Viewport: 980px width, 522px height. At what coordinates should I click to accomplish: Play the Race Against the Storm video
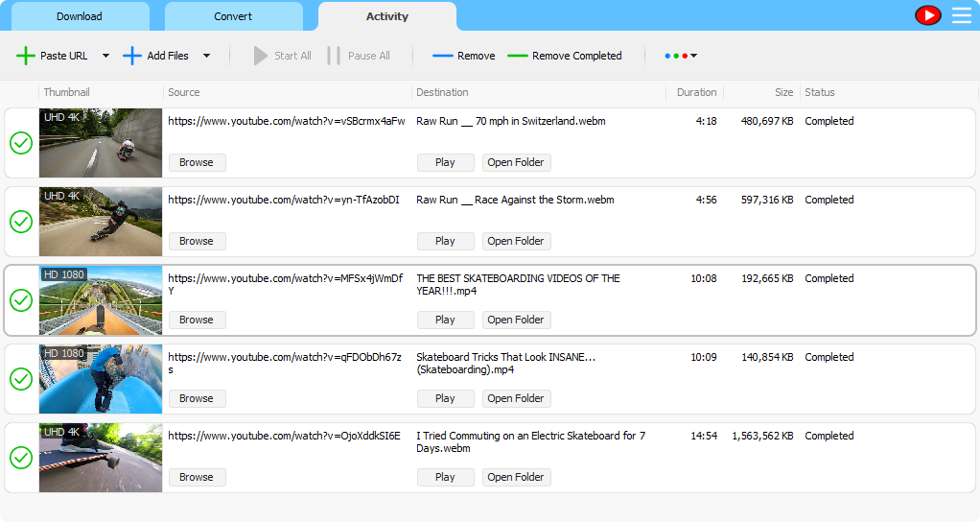[445, 241]
